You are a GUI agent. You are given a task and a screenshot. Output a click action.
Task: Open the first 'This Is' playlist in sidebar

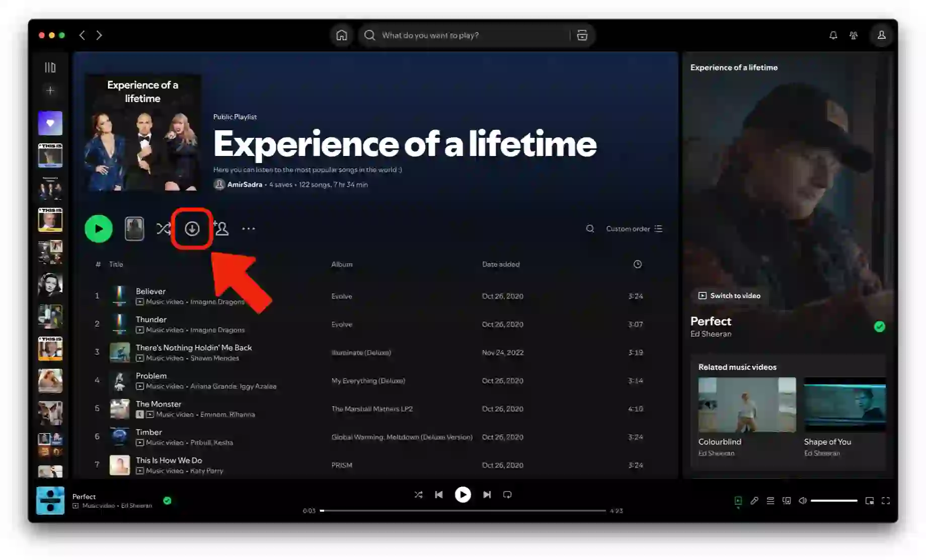click(x=50, y=155)
